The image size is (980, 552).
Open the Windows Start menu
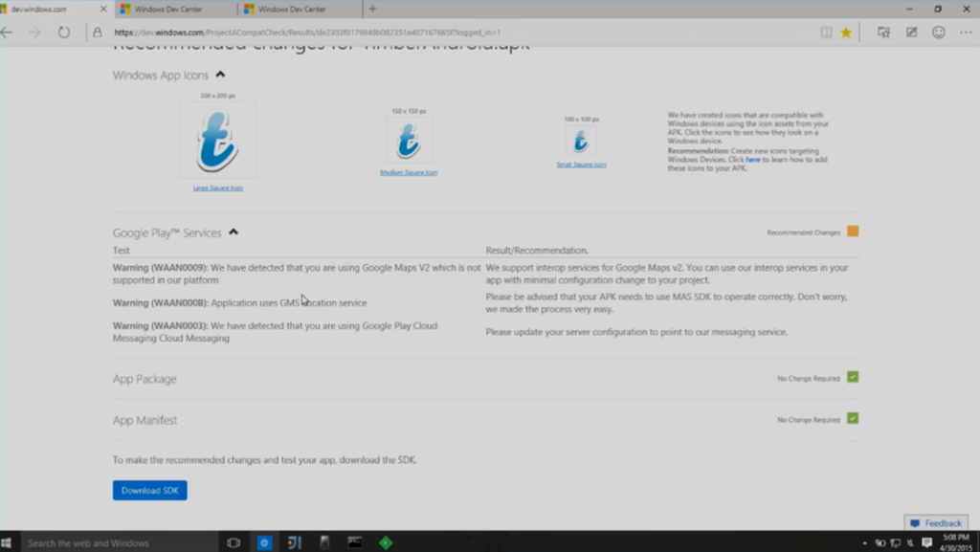[x=7, y=542]
